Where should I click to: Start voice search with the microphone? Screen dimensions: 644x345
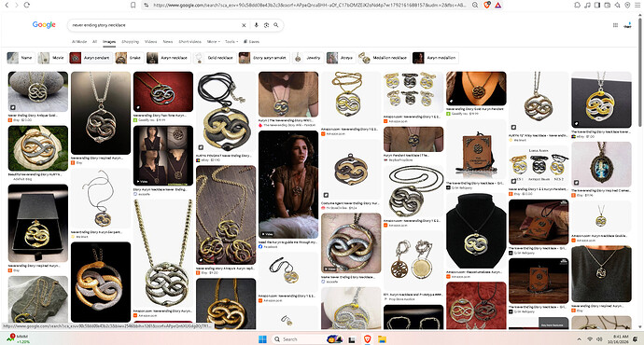click(257, 25)
